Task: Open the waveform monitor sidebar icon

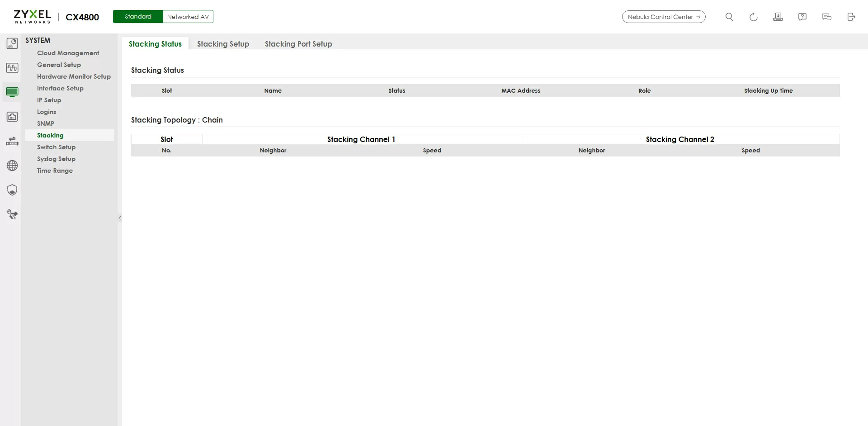Action: click(x=12, y=68)
